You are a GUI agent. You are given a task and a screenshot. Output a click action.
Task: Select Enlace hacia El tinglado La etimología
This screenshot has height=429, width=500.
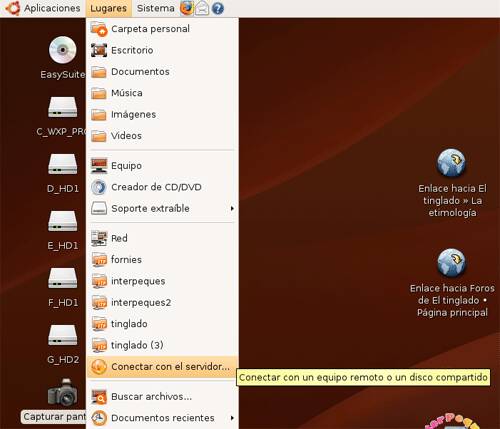(x=452, y=183)
